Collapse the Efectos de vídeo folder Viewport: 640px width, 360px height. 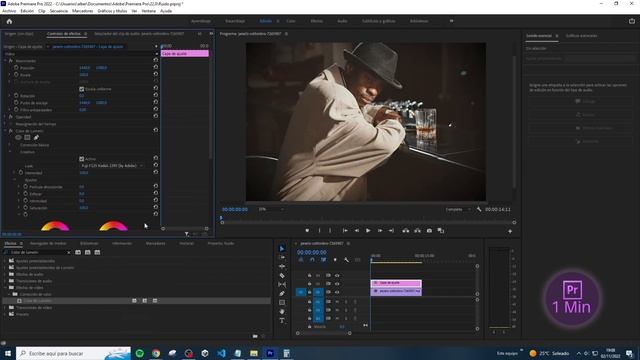click(x=5, y=287)
